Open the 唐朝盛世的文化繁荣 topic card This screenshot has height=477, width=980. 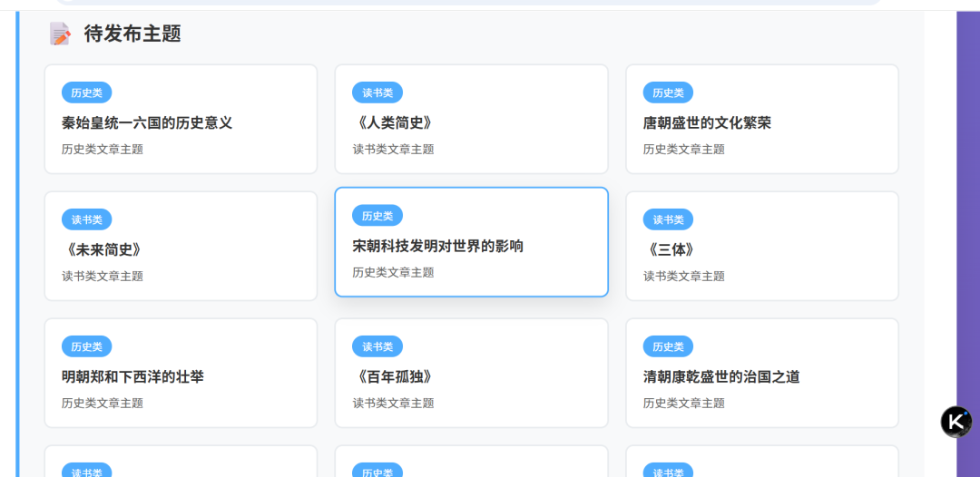(x=762, y=120)
